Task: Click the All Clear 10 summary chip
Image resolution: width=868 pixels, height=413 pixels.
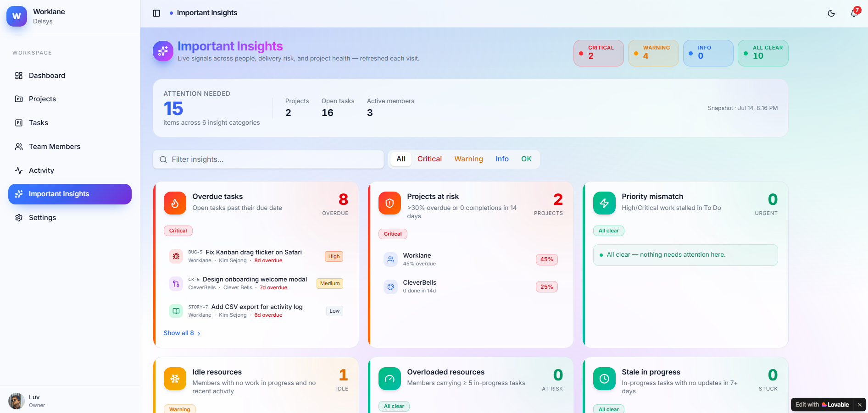Action: tap(763, 53)
